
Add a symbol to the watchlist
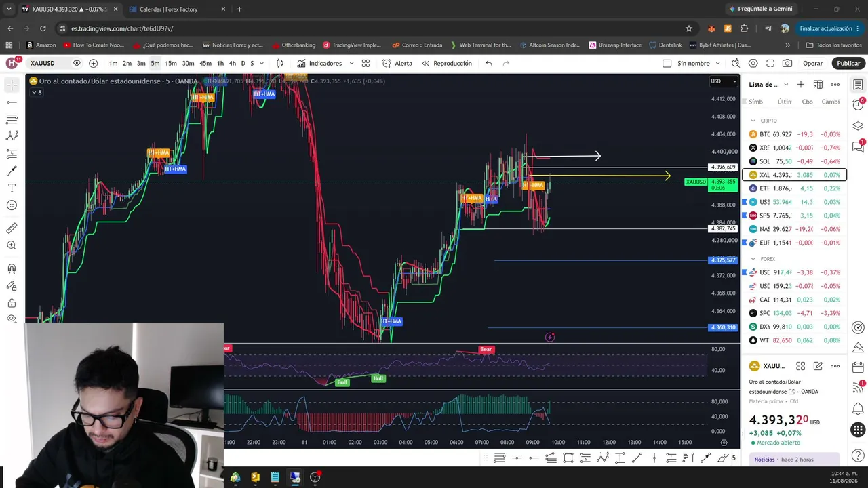(x=801, y=84)
